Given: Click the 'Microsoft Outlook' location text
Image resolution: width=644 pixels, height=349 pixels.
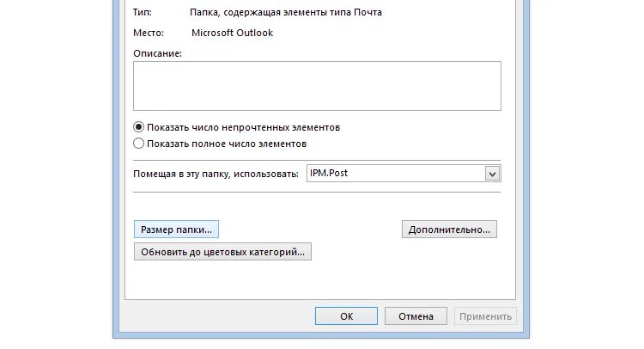Looking at the screenshot, I should coord(233,33).
